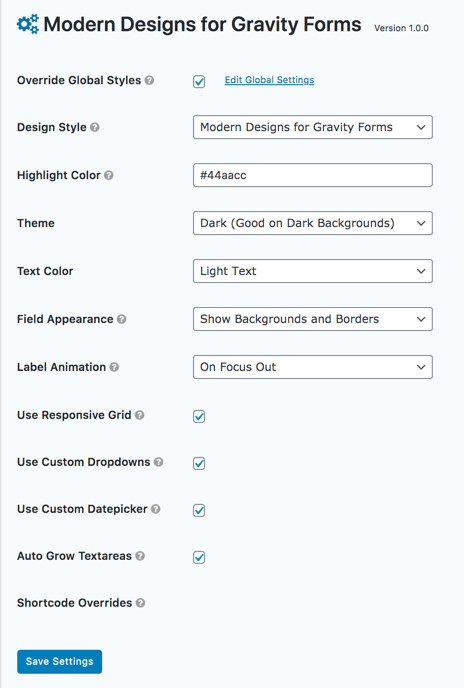
Task: Click help icon next to Design Style
Action: coord(95,127)
